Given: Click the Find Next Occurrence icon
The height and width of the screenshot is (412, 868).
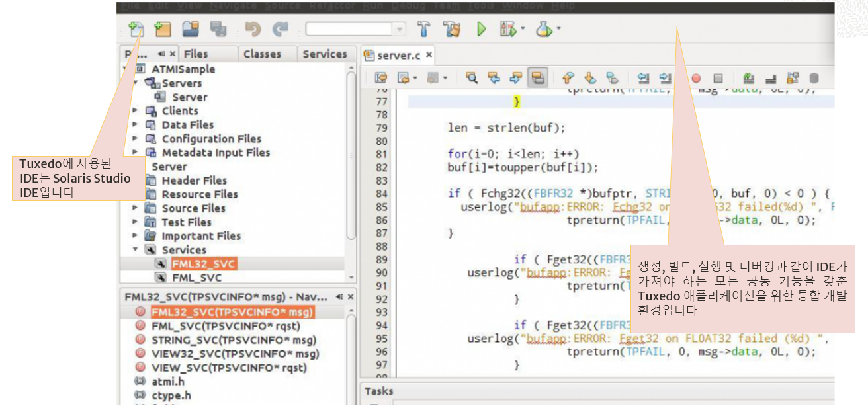Looking at the screenshot, I should click(515, 78).
